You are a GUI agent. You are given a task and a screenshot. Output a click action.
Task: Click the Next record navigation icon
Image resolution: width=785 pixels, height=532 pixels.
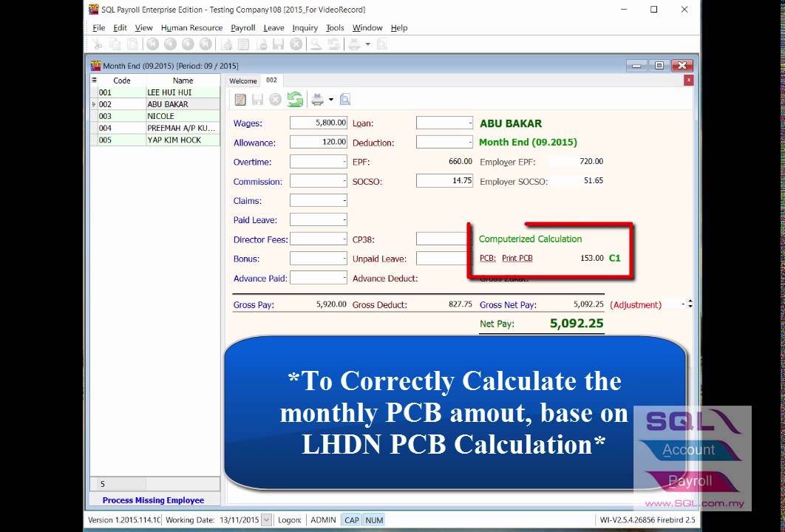(x=188, y=44)
